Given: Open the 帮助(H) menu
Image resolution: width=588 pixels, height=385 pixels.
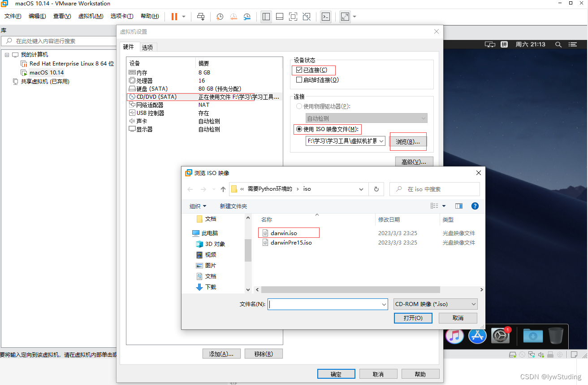Looking at the screenshot, I should click(150, 16).
